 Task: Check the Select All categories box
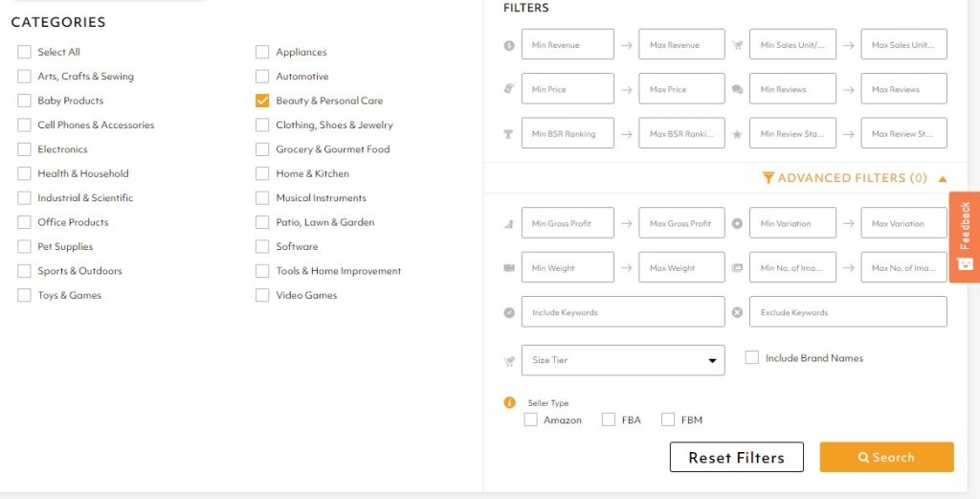[24, 52]
